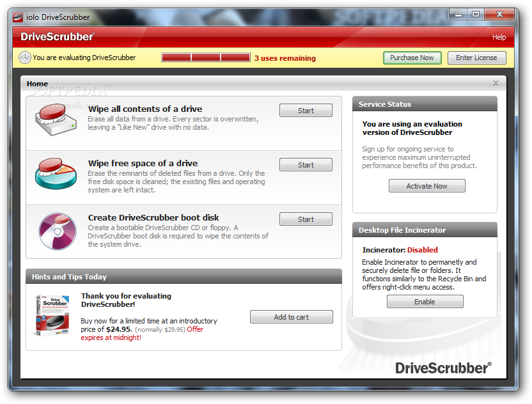Enable the Desktop File Incinerator
This screenshot has height=404, width=532.
(425, 302)
